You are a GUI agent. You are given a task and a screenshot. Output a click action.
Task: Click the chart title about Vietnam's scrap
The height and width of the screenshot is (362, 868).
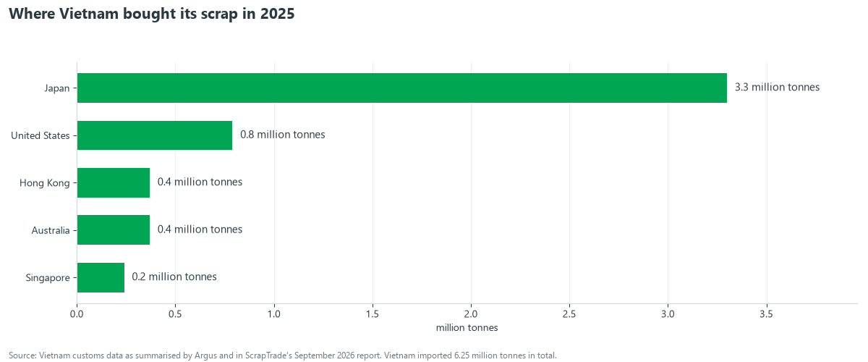(152, 14)
